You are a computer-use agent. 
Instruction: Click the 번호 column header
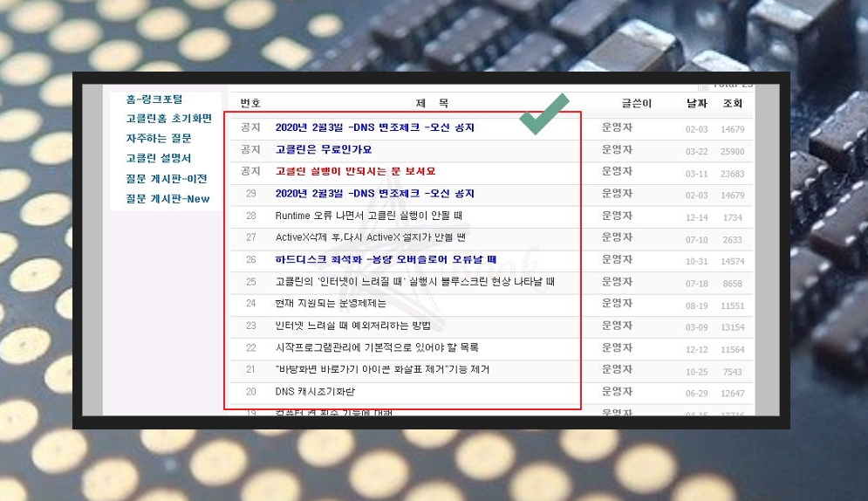pyautogui.click(x=250, y=103)
